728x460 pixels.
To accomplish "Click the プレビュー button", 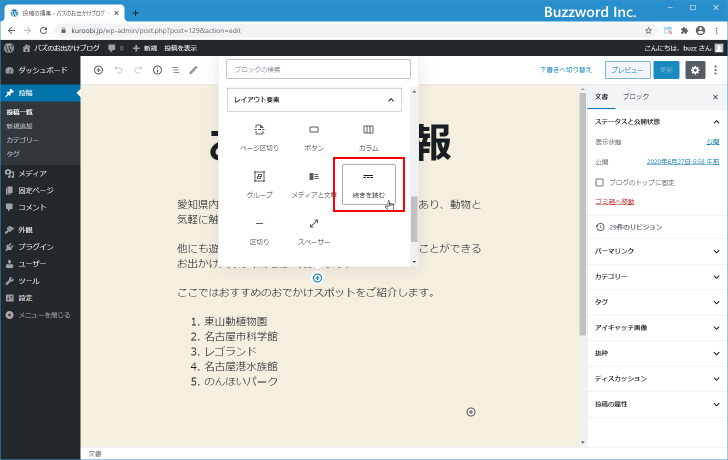I will click(627, 70).
